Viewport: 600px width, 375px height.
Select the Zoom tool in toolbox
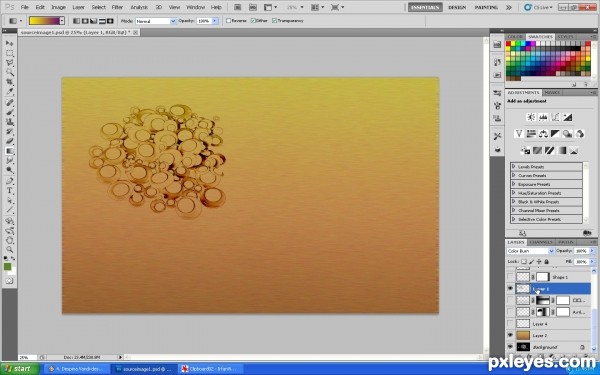click(10, 250)
